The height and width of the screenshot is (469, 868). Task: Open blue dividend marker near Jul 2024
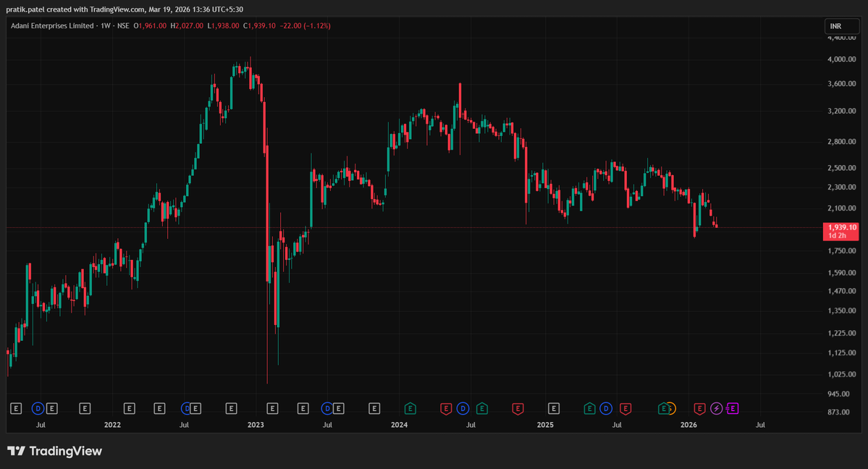463,409
